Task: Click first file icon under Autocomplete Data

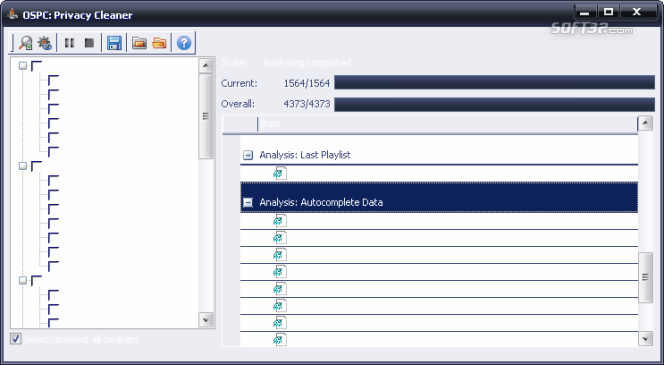Action: coord(280,220)
